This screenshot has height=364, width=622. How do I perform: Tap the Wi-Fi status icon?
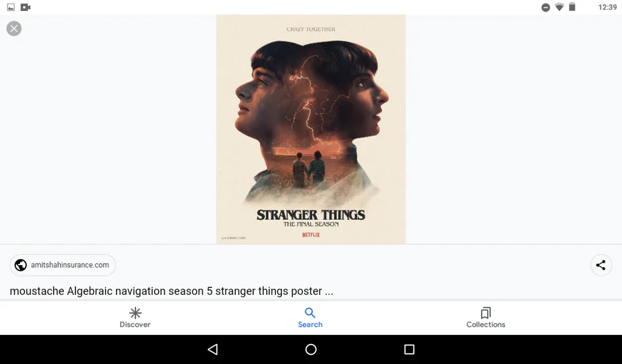tap(559, 7)
